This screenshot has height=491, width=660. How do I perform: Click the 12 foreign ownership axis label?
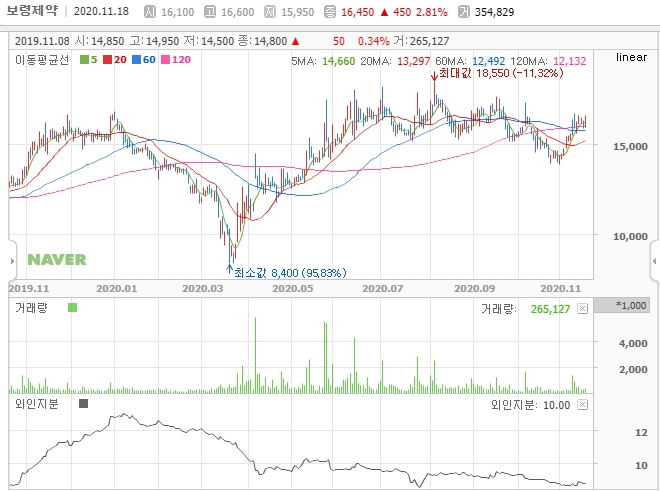tap(641, 433)
